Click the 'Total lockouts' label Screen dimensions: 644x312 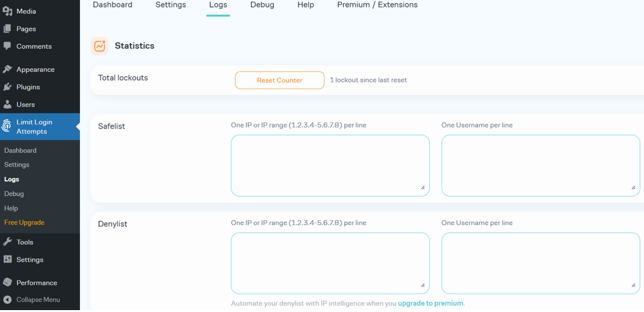[x=123, y=78]
